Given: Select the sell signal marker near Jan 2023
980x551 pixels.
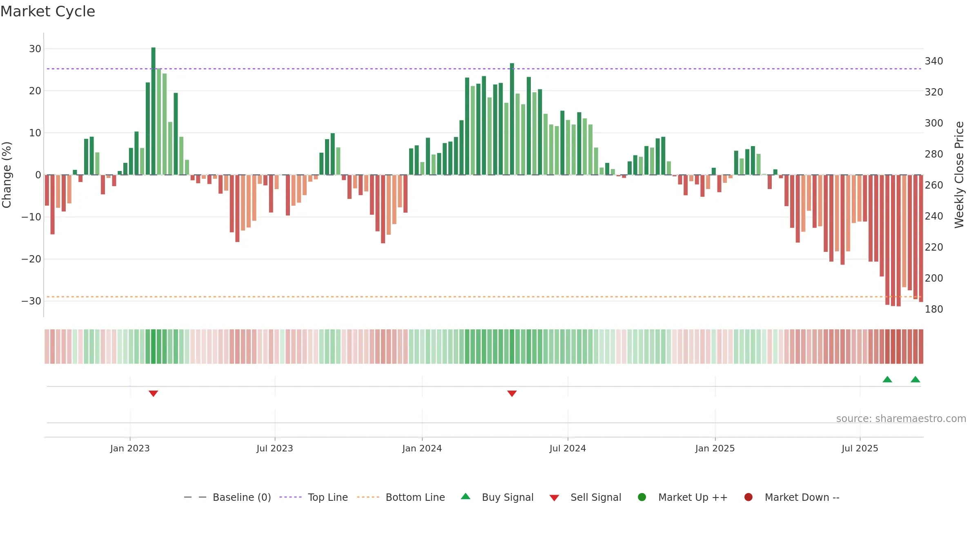Looking at the screenshot, I should click(153, 393).
